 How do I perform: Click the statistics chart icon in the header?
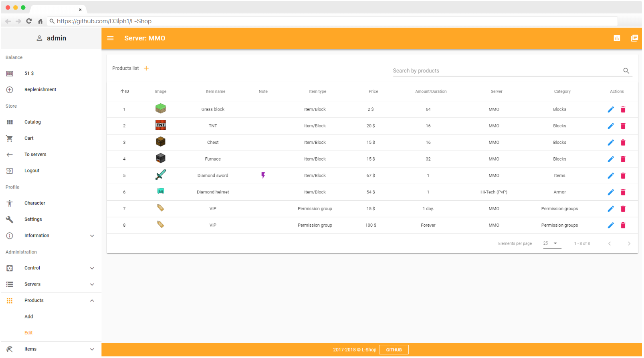click(617, 38)
